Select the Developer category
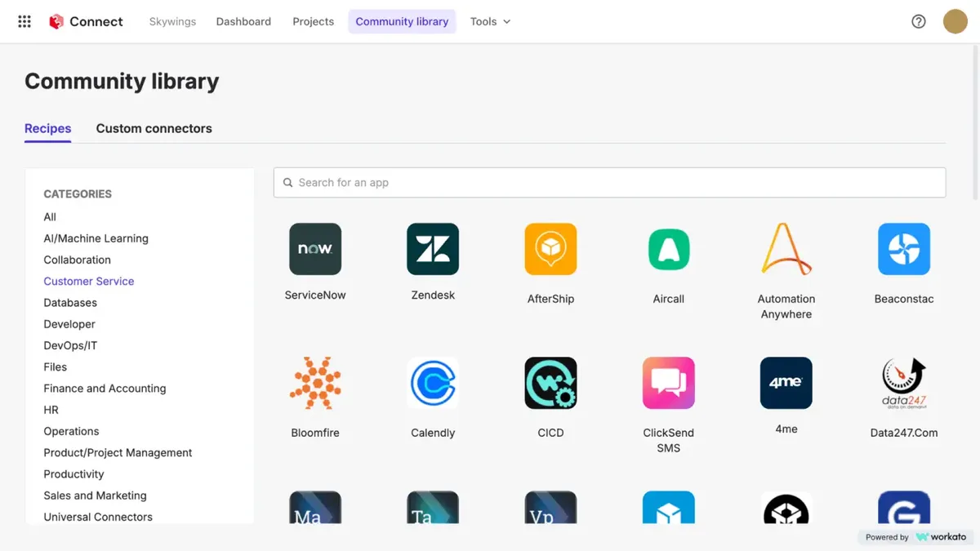The height and width of the screenshot is (551, 980). tap(69, 324)
